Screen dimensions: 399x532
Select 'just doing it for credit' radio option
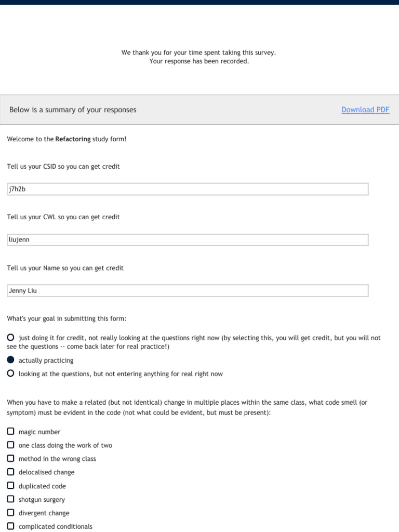click(11, 338)
